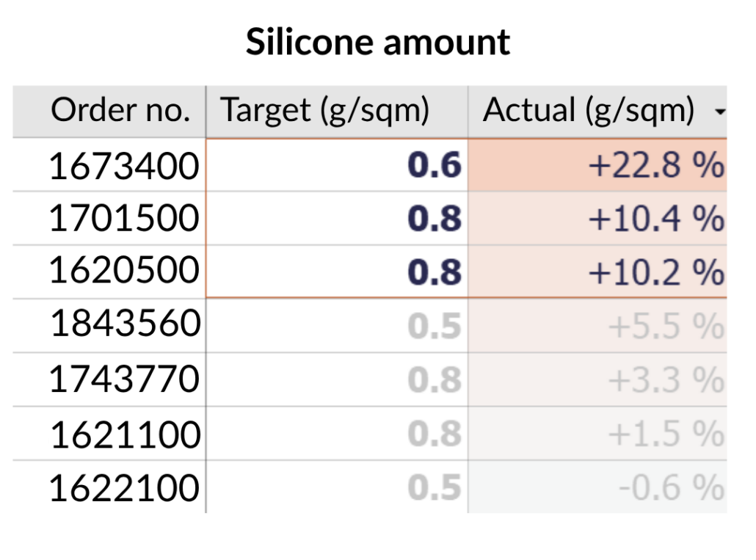Click the +10.2 % actual value cell

pyautogui.click(x=655, y=272)
